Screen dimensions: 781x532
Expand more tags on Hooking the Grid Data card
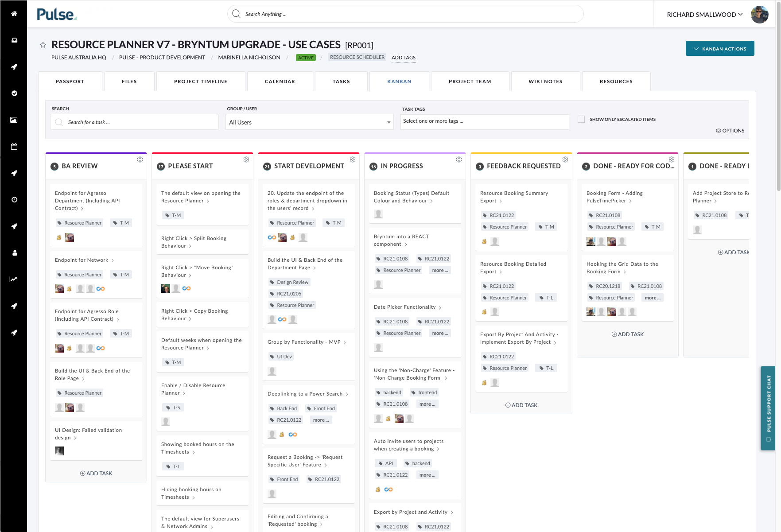coord(653,298)
